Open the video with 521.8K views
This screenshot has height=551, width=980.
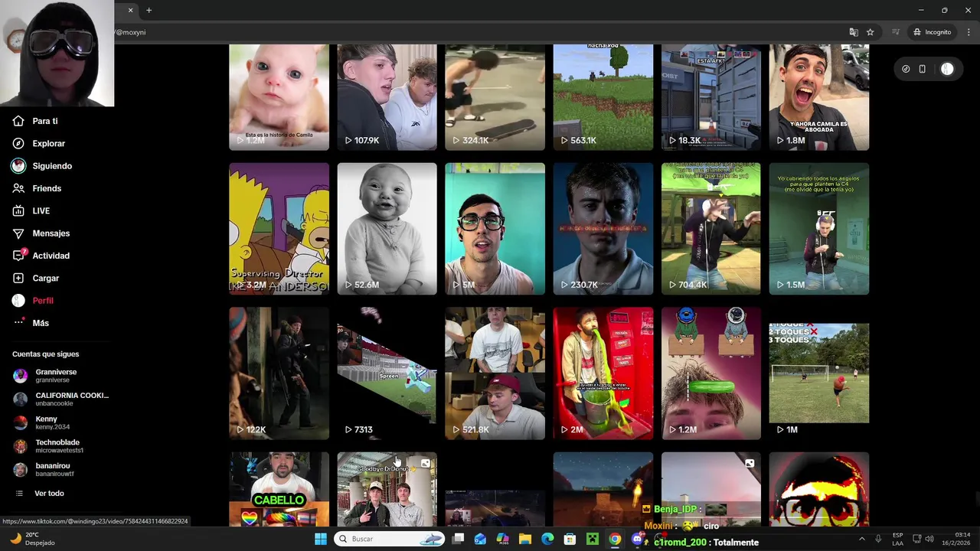tap(495, 373)
